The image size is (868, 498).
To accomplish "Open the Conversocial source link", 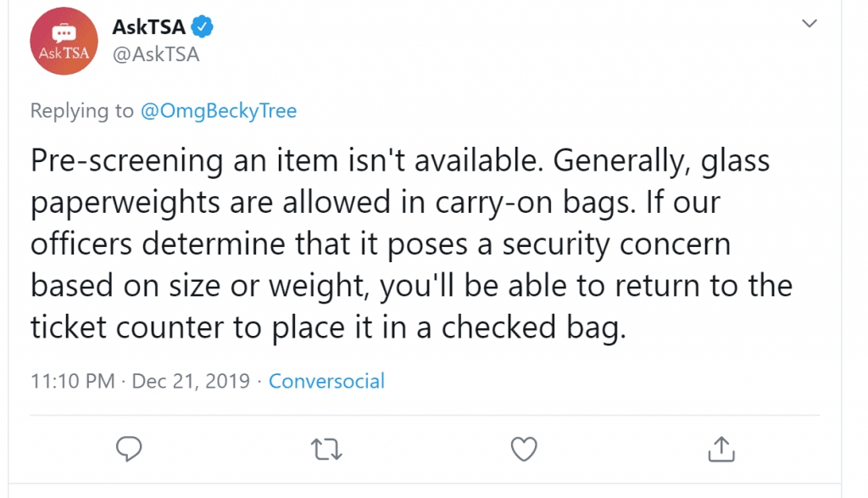I will (326, 381).
